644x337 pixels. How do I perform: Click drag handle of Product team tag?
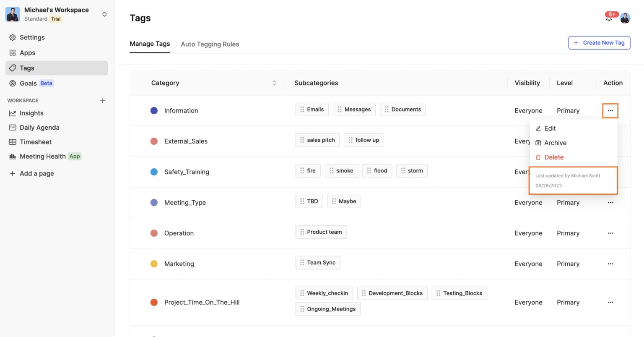click(302, 232)
